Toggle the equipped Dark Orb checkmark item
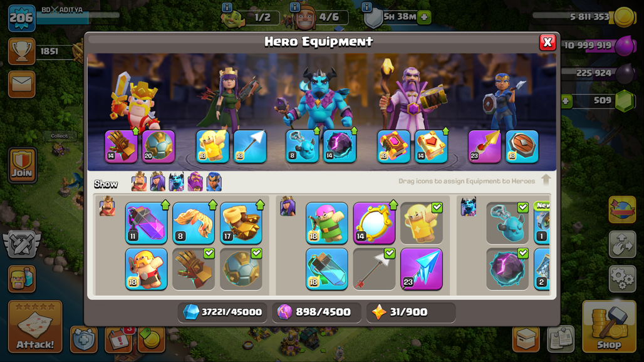This screenshot has height=362, width=644. [507, 269]
